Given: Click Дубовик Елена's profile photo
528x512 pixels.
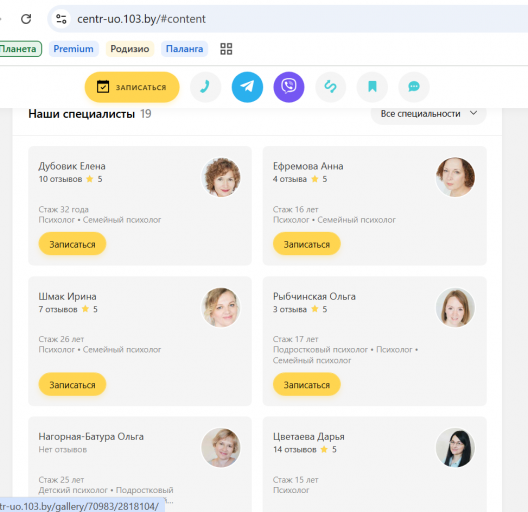Looking at the screenshot, I should point(221,177).
